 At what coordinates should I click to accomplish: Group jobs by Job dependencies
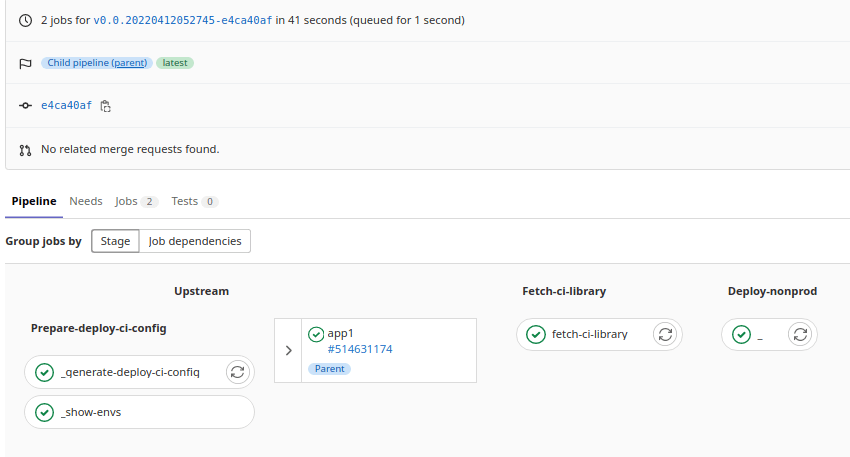click(x=194, y=241)
